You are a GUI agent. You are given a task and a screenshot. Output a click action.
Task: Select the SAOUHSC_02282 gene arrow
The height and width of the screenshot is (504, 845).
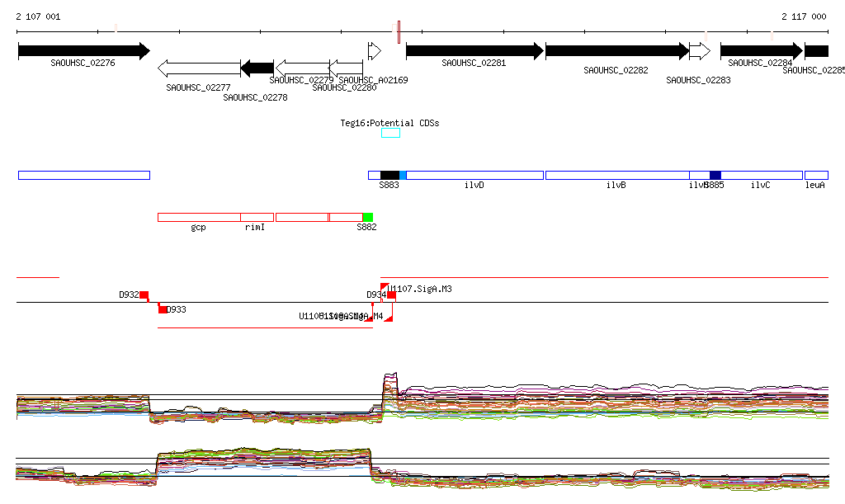(616, 51)
